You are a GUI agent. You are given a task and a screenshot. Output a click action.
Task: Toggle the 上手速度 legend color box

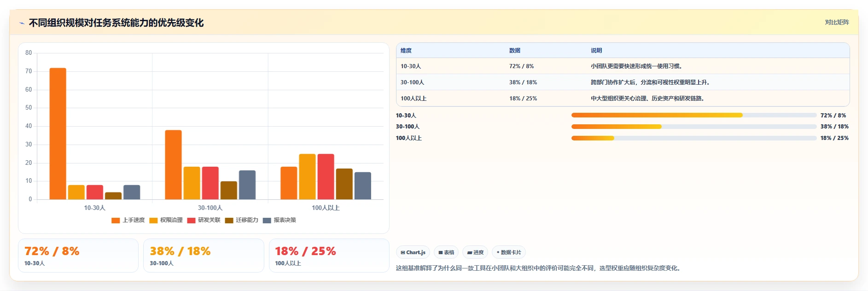coord(116,221)
